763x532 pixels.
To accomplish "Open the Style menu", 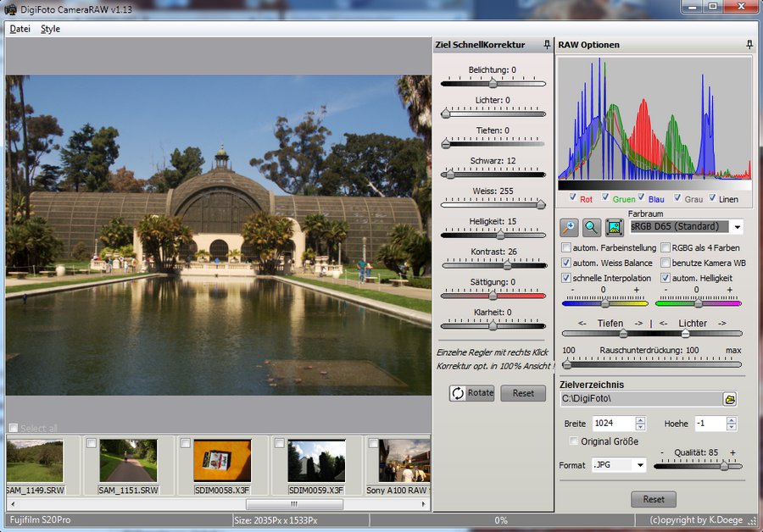I will click(50, 29).
